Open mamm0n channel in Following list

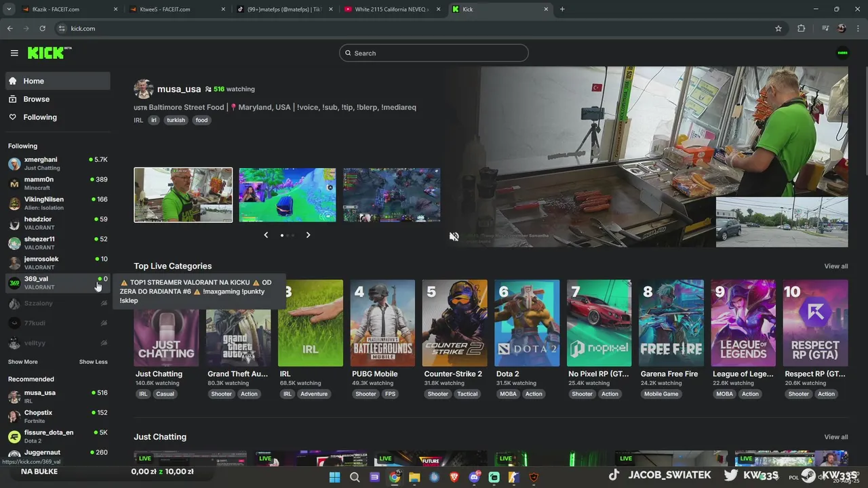click(58, 183)
